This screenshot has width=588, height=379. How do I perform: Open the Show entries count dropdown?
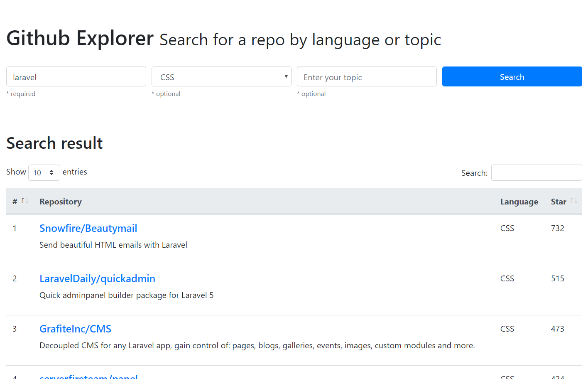44,172
